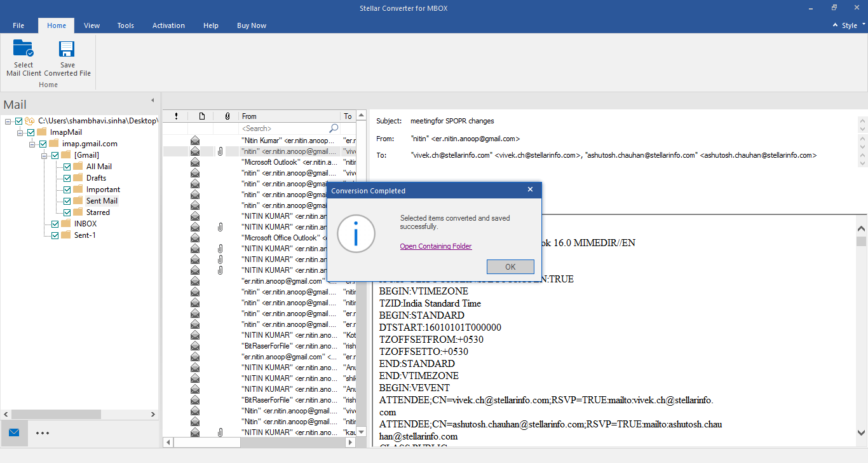
Task: Uncheck the All Mail checkbox
Action: coord(67,167)
